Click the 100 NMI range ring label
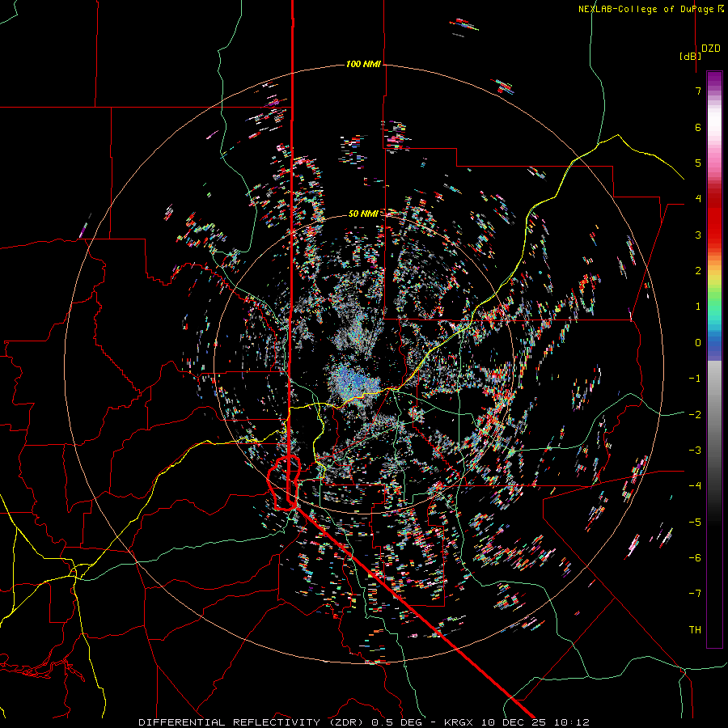Image resolution: width=728 pixels, height=728 pixels. [363, 64]
